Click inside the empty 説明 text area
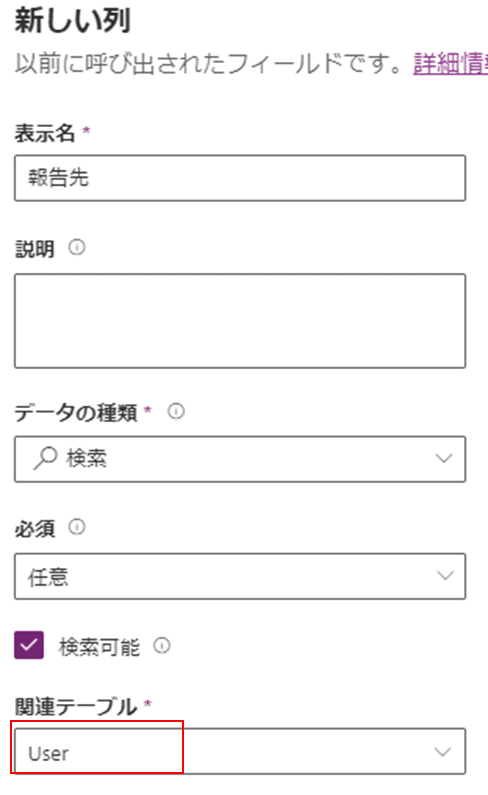Viewport: 488px width, 795px height. click(240, 321)
